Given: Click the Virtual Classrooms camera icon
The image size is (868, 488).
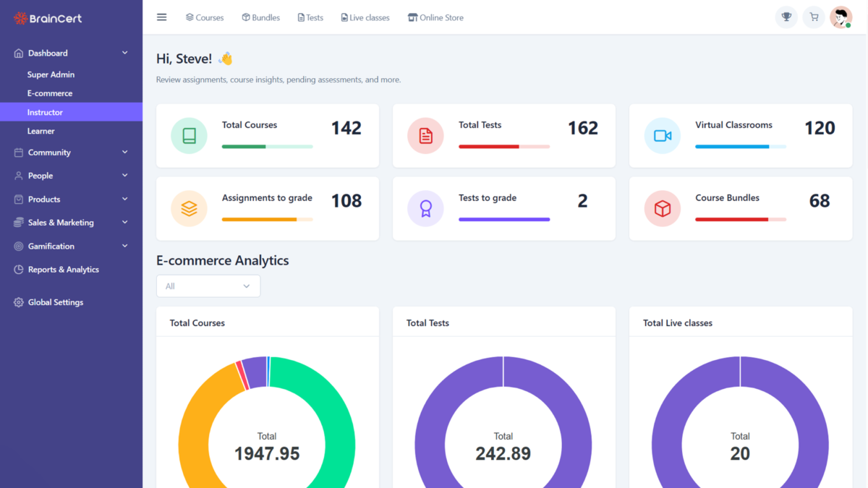Looking at the screenshot, I should point(663,136).
